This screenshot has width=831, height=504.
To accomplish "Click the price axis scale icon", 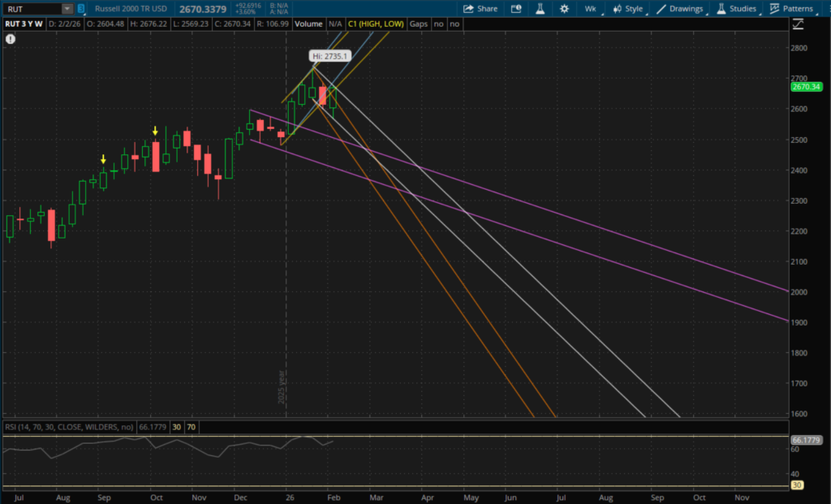I will [799, 24].
